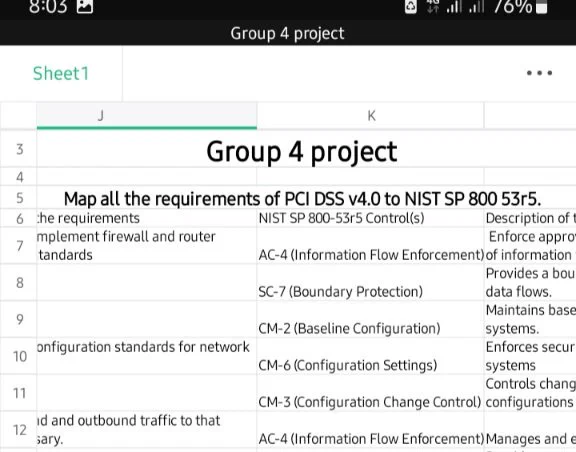Select the 'CM-3 (Configuration Change Control)' cell
Image resolution: width=576 pixels, height=452 pixels.
[x=371, y=393]
